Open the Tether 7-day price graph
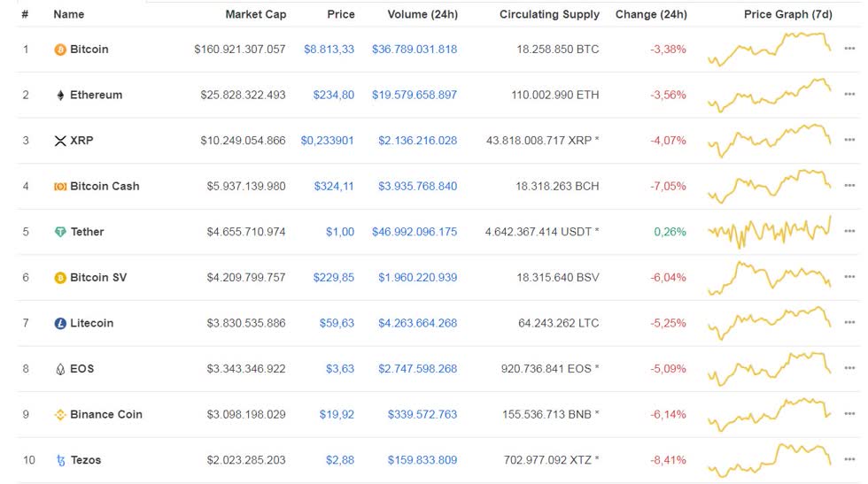This screenshot has width=868, height=484. [x=770, y=232]
